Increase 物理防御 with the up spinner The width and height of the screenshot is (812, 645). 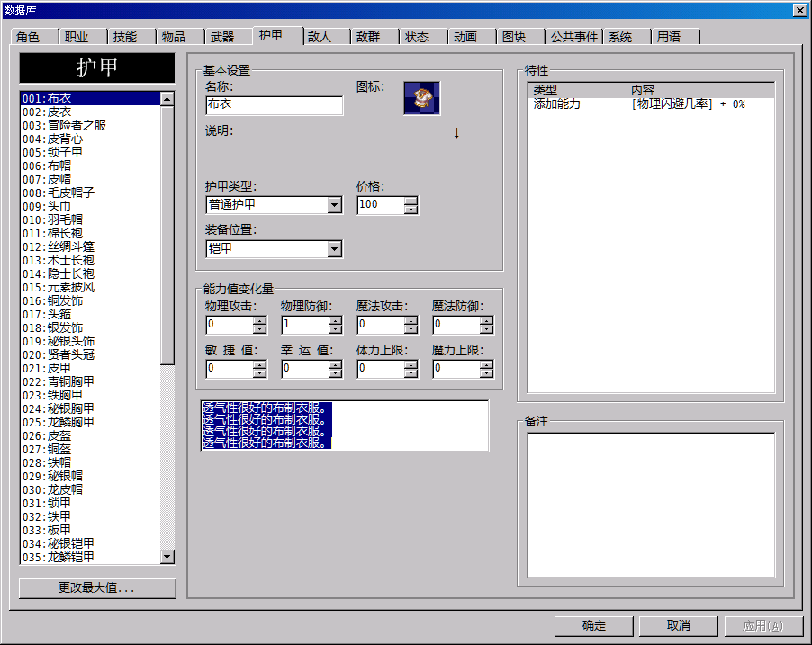click(x=336, y=321)
